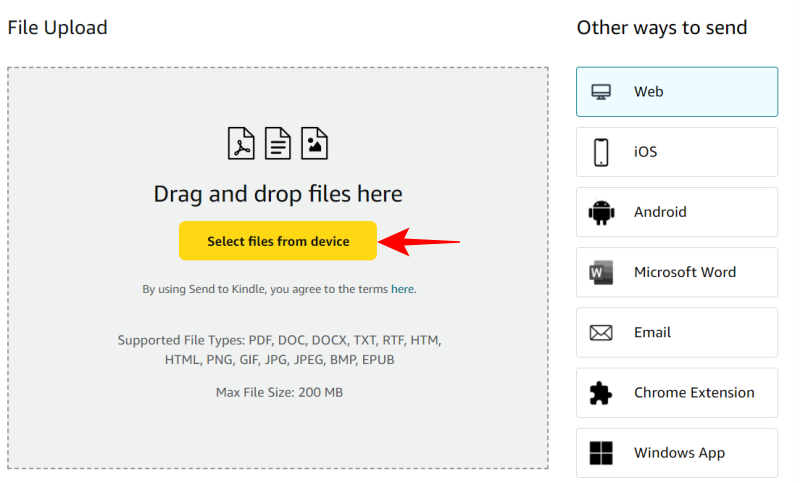Click the image file type icon
The image size is (800, 483).
click(314, 143)
